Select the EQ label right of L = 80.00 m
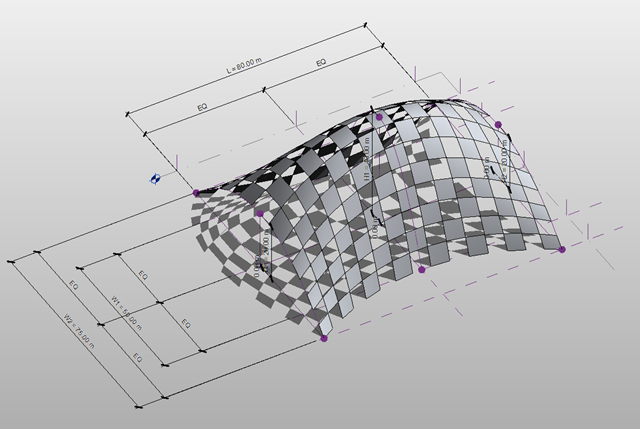The width and height of the screenshot is (640, 429). [x=321, y=62]
